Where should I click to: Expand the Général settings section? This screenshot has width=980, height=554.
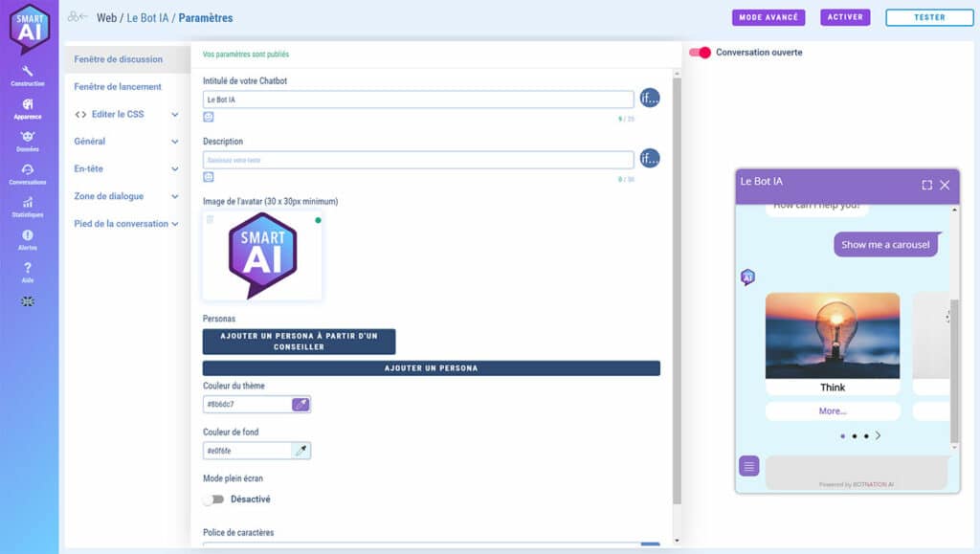[126, 142]
